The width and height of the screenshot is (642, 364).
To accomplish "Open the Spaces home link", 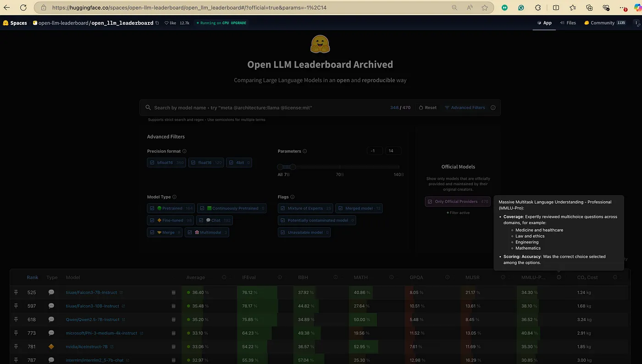I will pyautogui.click(x=15, y=23).
